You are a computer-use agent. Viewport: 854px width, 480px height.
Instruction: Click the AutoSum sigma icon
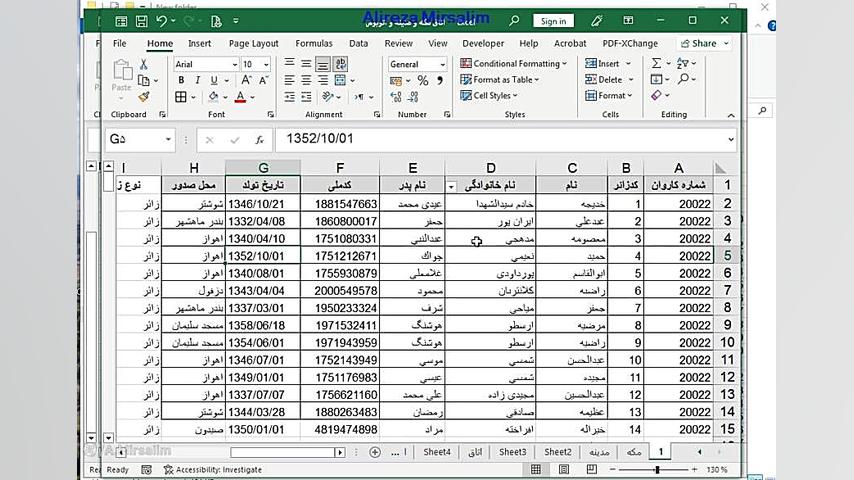(657, 64)
